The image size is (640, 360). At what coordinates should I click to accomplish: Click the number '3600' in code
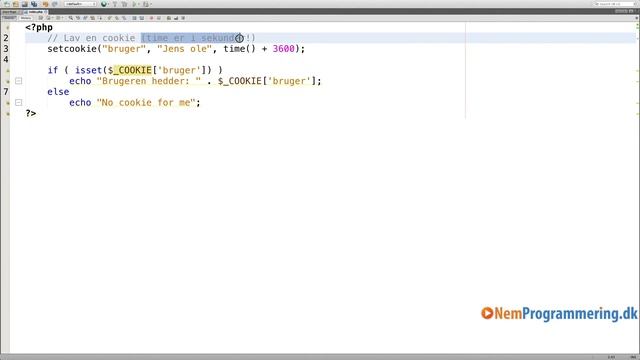(x=283, y=49)
